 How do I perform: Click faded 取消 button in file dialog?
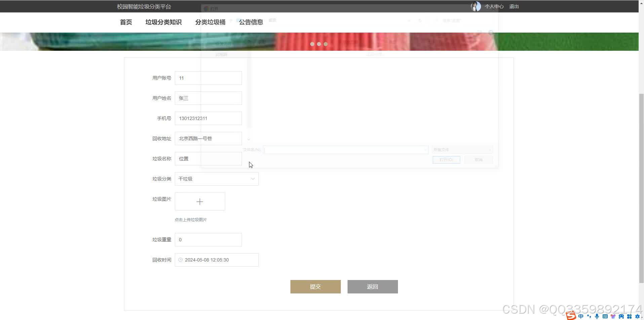pyautogui.click(x=479, y=160)
